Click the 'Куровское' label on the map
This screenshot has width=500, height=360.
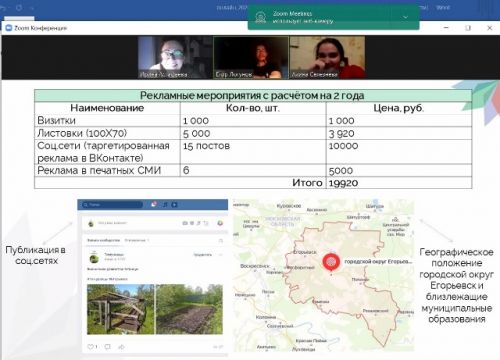pos(289,206)
